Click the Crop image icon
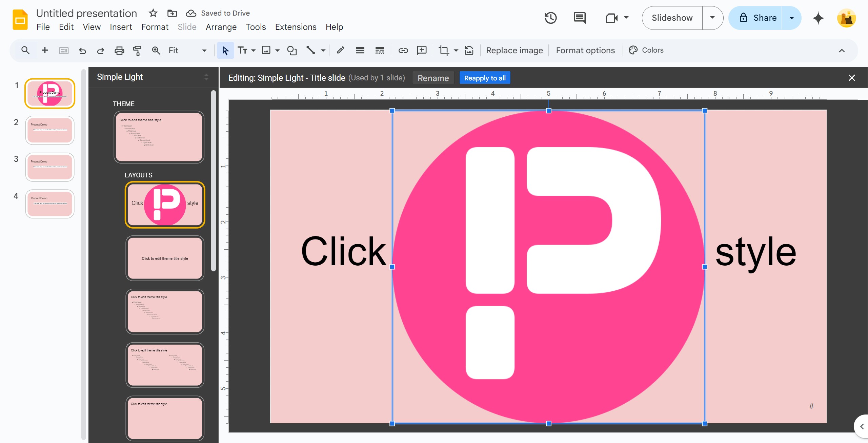868x443 pixels. 444,51
